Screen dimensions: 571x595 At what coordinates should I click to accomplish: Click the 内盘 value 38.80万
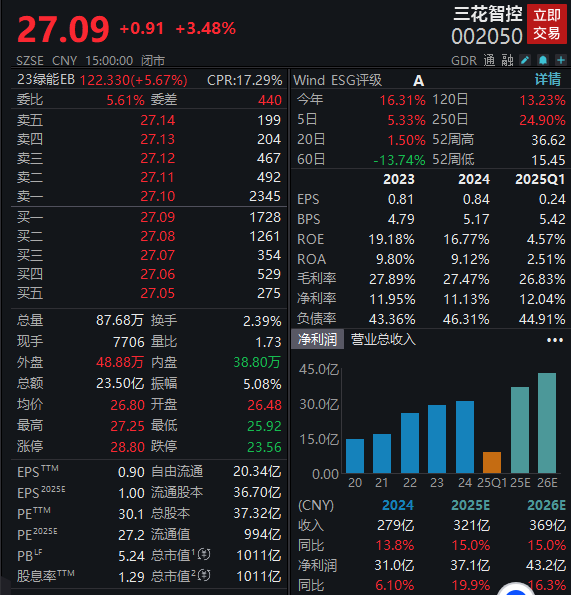[257, 362]
